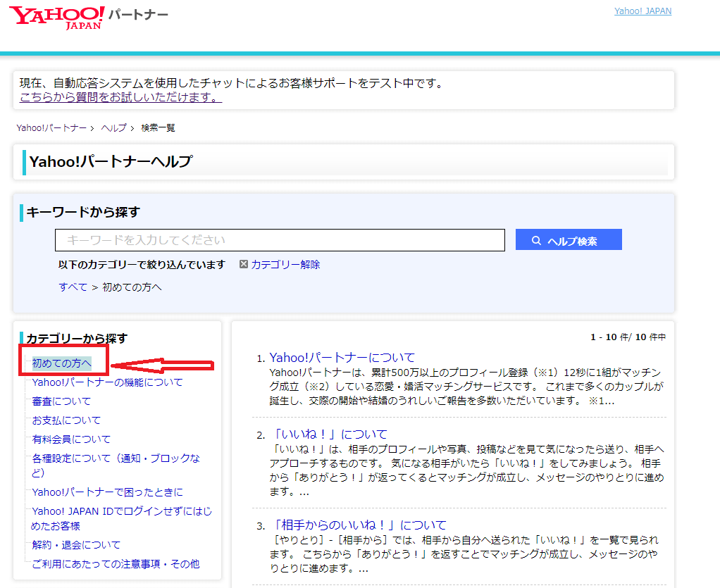Image resolution: width=720 pixels, height=588 pixels.
Task: Go to the Yahoo!パートナー breadcrumb link
Action: point(51,127)
